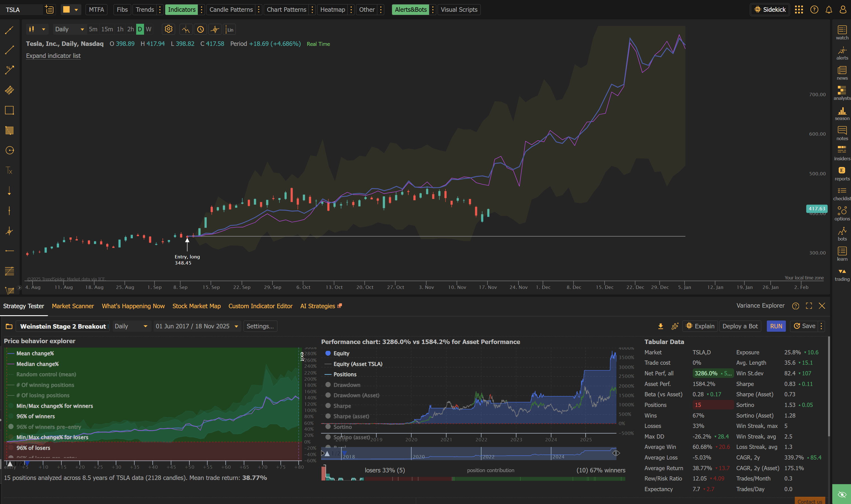This screenshot has width=851, height=504.
Task: Open the options sidebar panel
Action: [842, 214]
